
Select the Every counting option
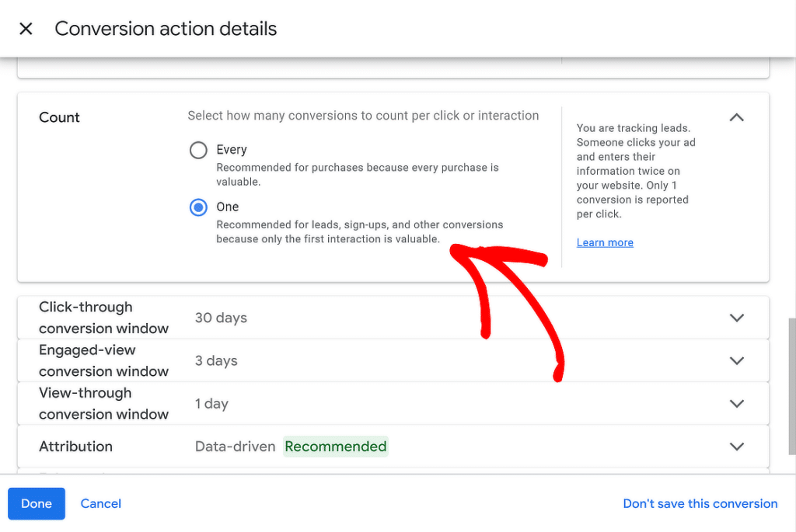click(x=198, y=150)
